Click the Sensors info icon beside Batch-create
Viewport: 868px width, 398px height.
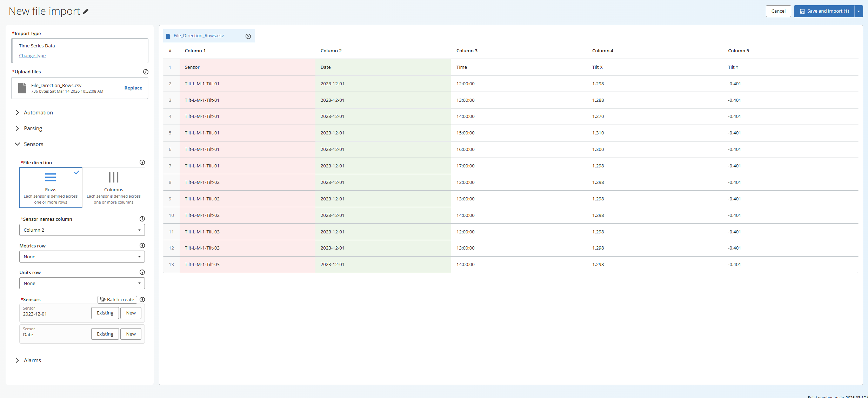pos(142,300)
